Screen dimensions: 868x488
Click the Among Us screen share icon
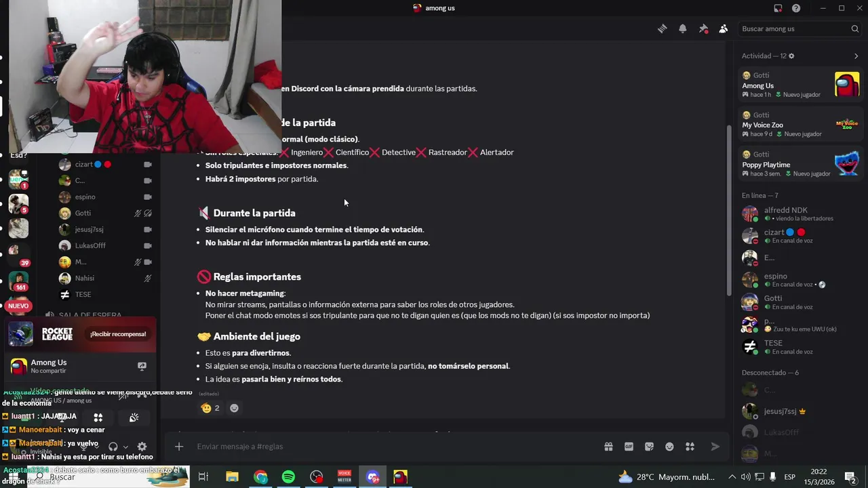coord(142,366)
